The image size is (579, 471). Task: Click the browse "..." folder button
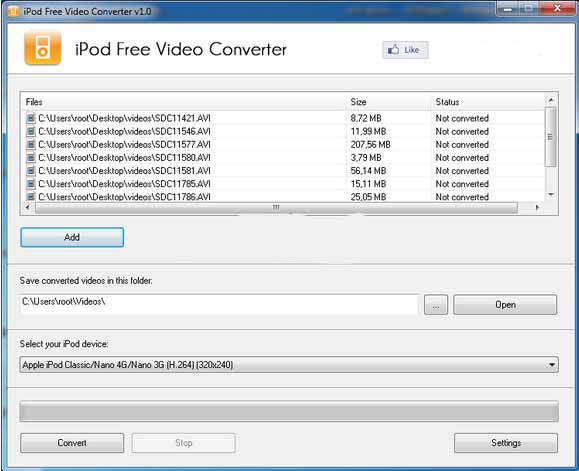(436, 305)
